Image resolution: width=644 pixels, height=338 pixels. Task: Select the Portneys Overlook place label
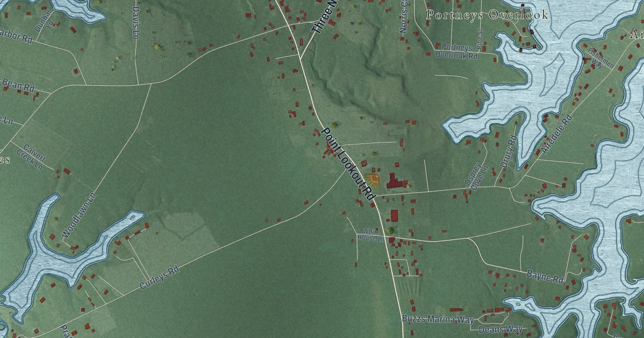tap(487, 15)
